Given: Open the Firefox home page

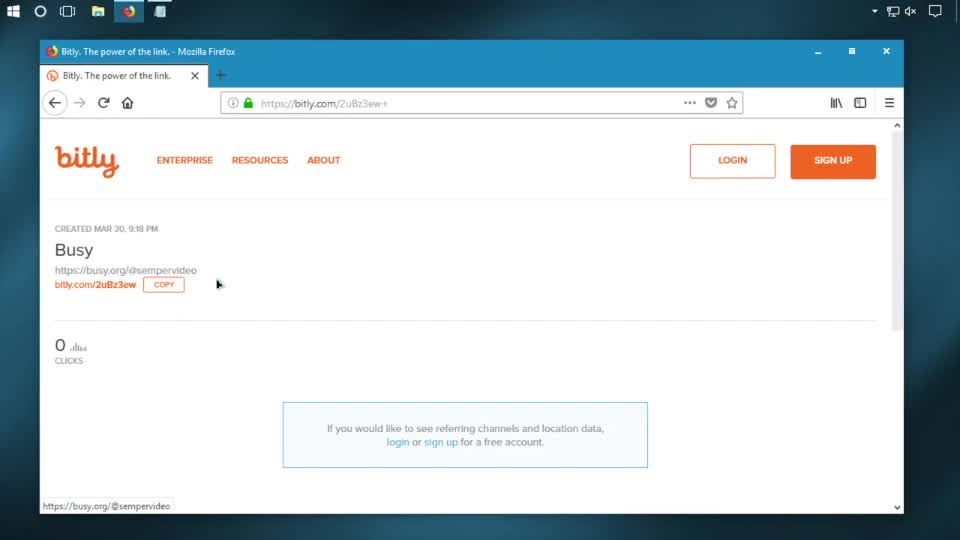Looking at the screenshot, I should [x=127, y=103].
